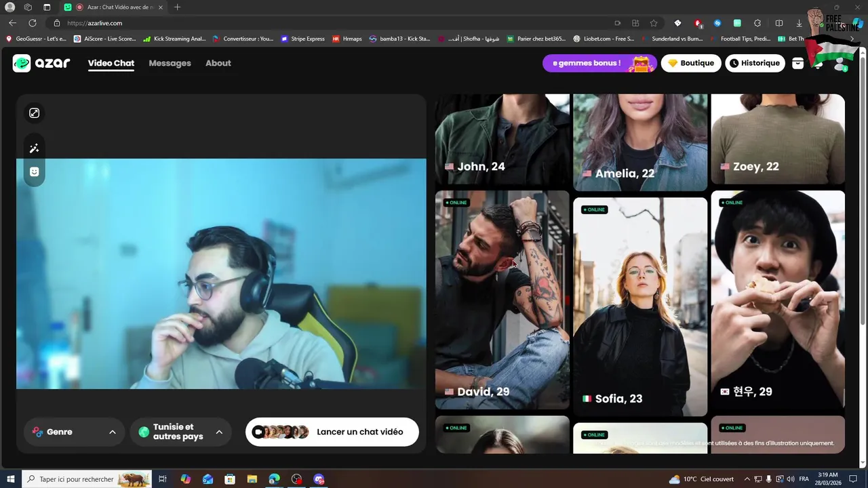Open the inbox box icon in header
This screenshot has width=868, height=488.
click(x=798, y=63)
